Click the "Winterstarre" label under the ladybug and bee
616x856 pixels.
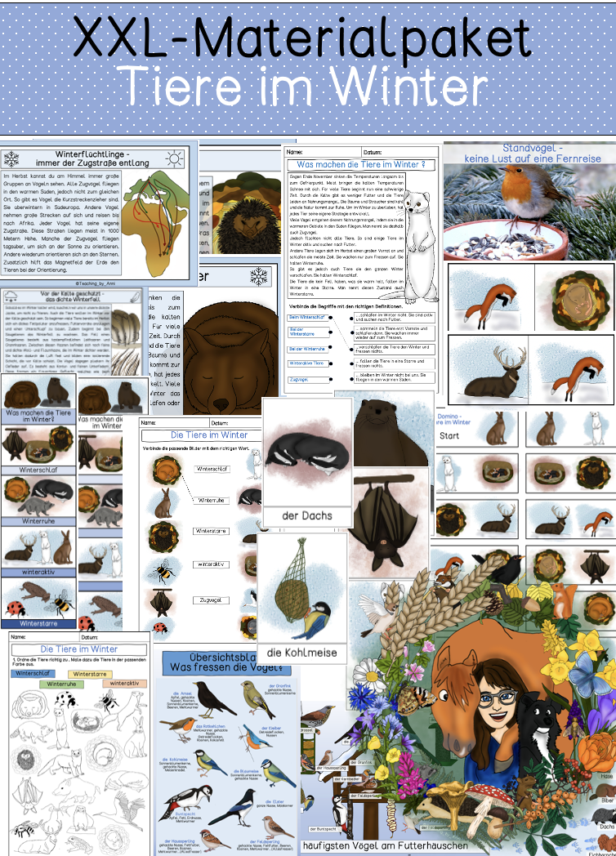click(x=38, y=623)
